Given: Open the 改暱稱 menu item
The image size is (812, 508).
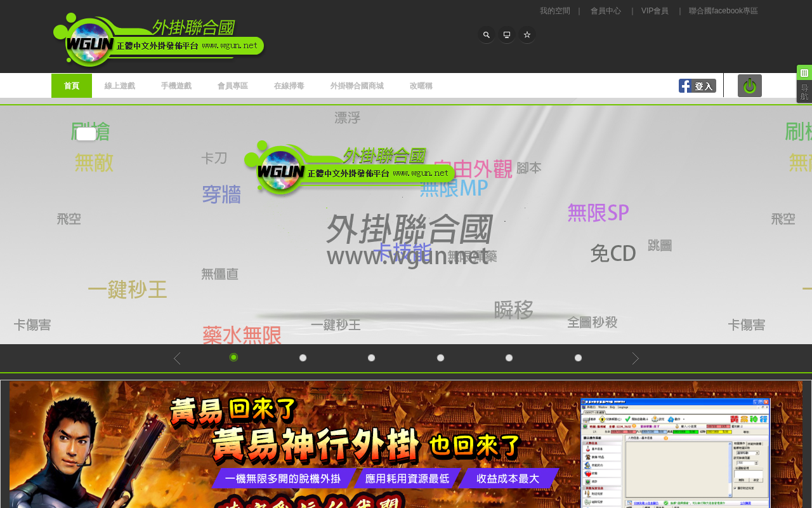Looking at the screenshot, I should point(421,86).
